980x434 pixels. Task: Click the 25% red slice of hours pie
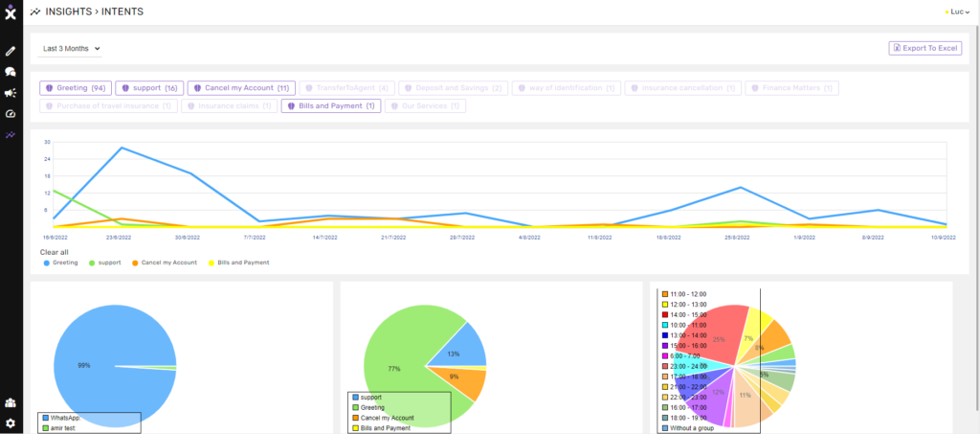click(x=720, y=339)
